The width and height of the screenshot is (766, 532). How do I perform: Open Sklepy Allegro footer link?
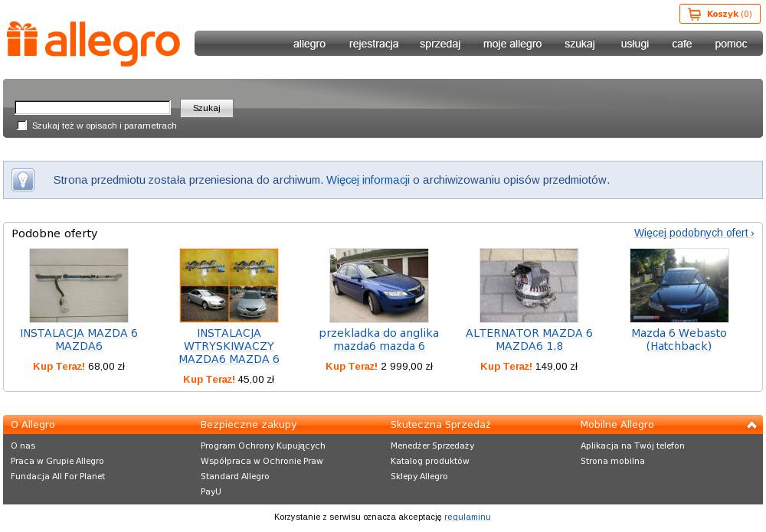[x=419, y=476]
